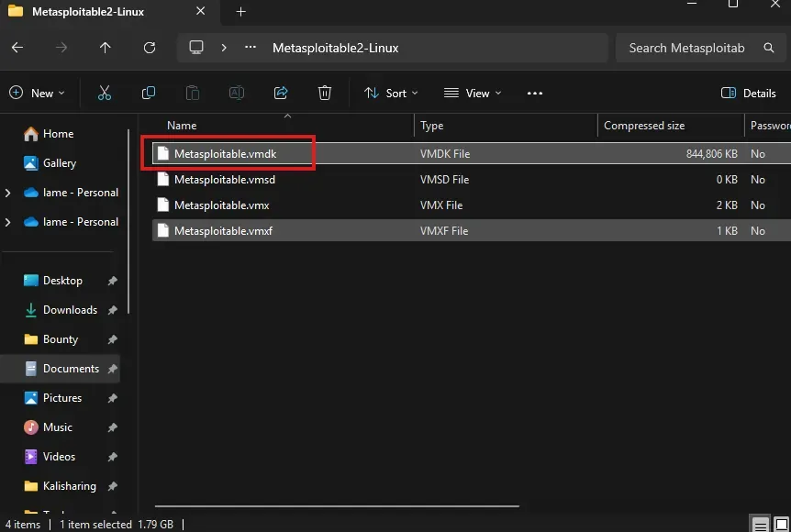791x532 pixels.
Task: Expand the first lame - Personal chevron
Action: pos(7,193)
